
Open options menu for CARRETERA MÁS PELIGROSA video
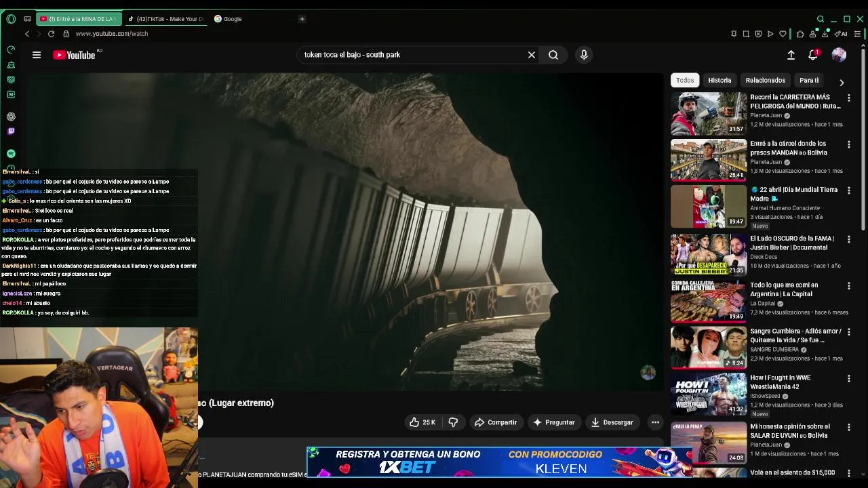[848, 98]
